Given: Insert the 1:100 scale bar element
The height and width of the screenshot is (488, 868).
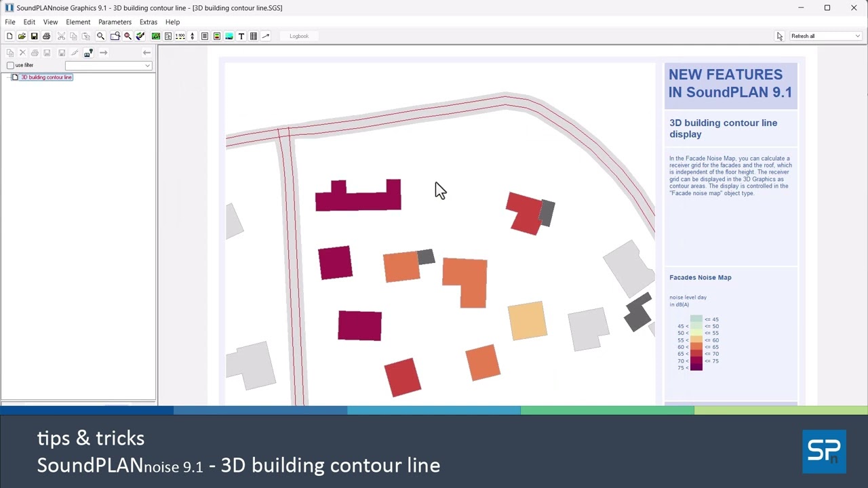Looking at the screenshot, I should click(x=180, y=36).
